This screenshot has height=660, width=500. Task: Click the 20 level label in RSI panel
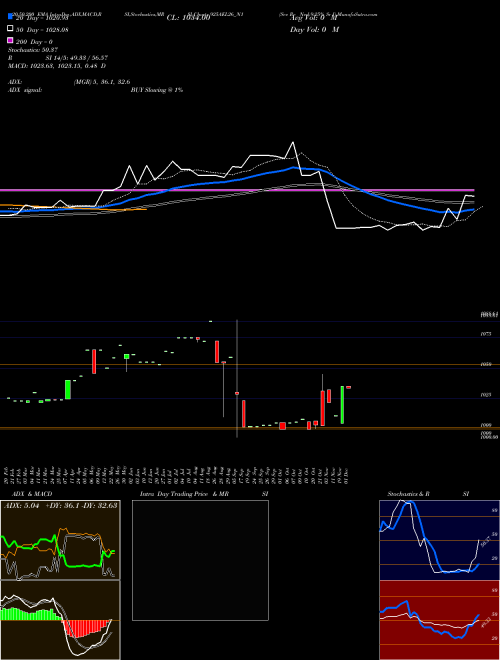[495, 638]
